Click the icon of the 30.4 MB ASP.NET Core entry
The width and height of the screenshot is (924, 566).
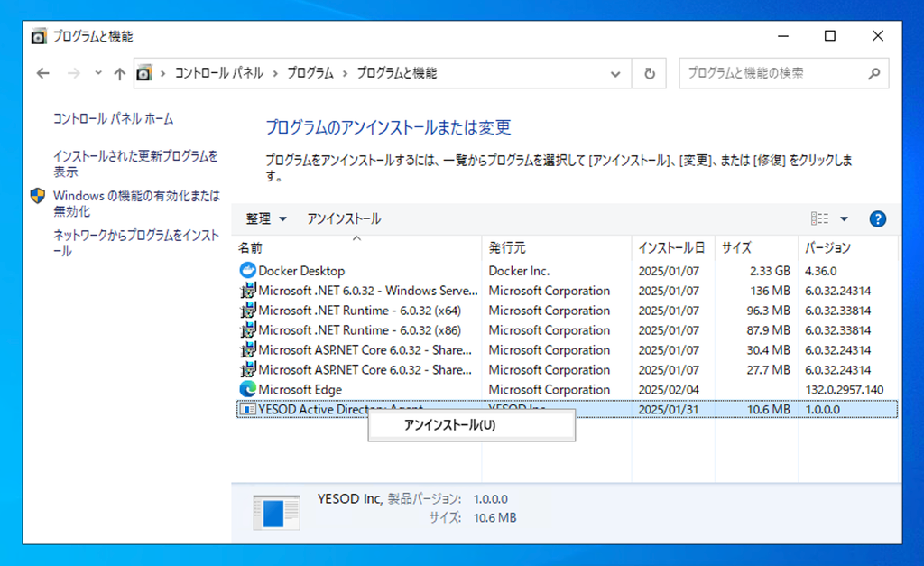(248, 349)
